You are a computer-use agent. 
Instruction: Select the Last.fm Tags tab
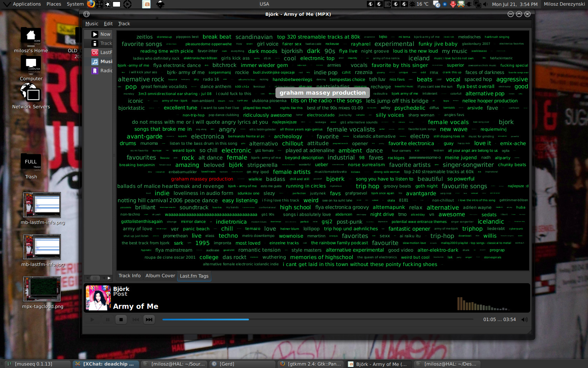click(x=194, y=276)
